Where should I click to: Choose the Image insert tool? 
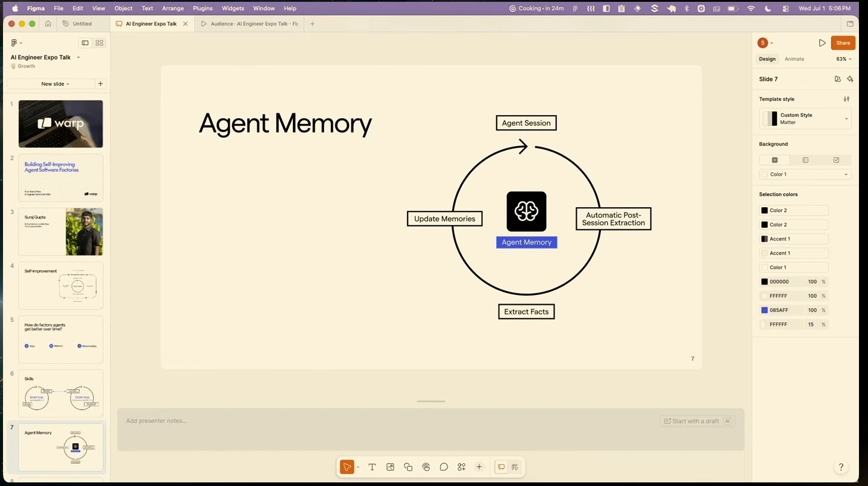tap(390, 467)
